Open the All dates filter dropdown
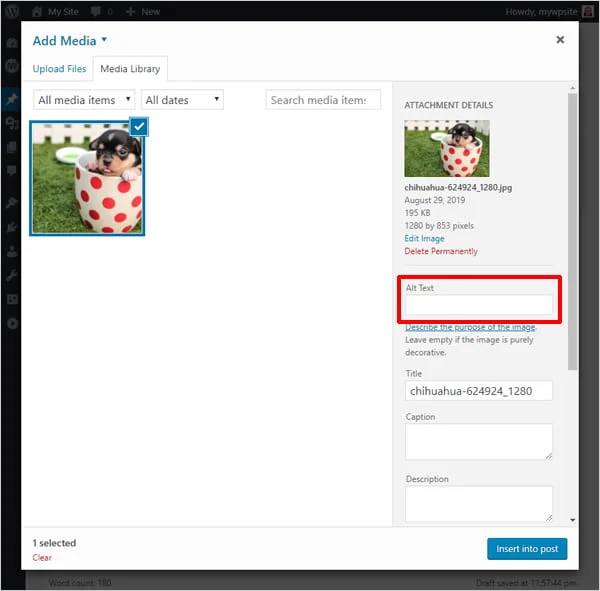600x591 pixels. (182, 100)
